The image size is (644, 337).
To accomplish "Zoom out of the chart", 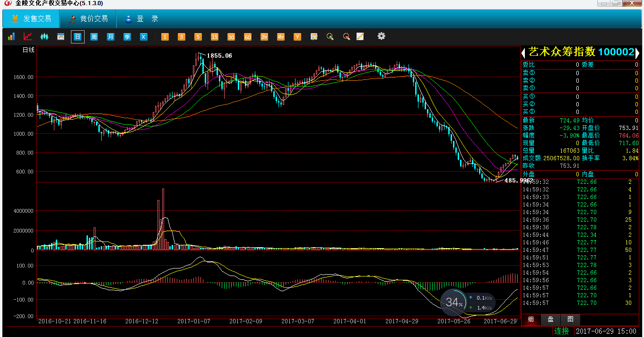I will [347, 36].
